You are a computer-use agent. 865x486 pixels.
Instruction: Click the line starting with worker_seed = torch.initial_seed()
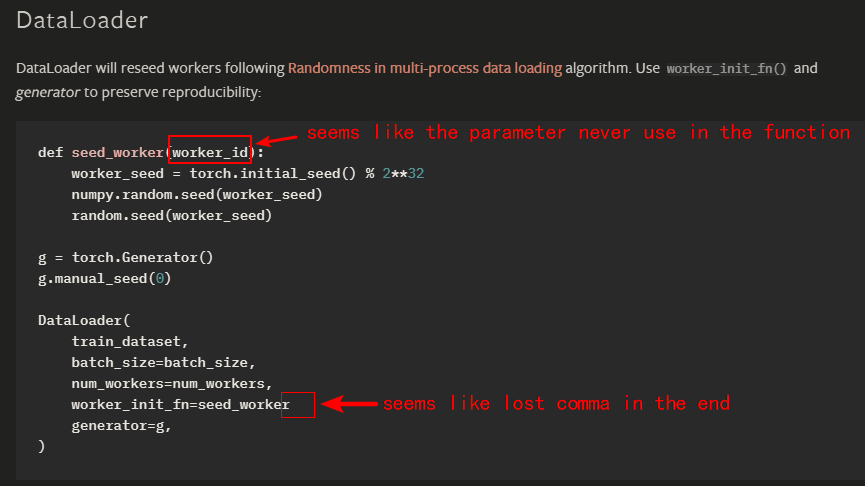click(248, 174)
